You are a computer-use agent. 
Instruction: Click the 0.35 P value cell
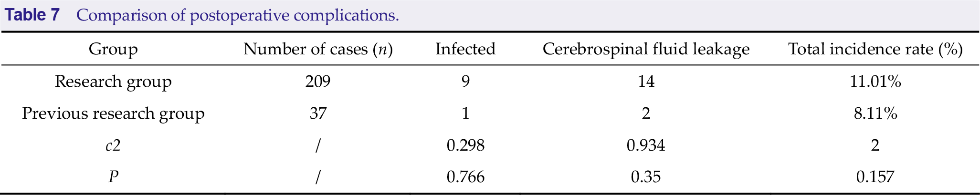(x=646, y=177)
